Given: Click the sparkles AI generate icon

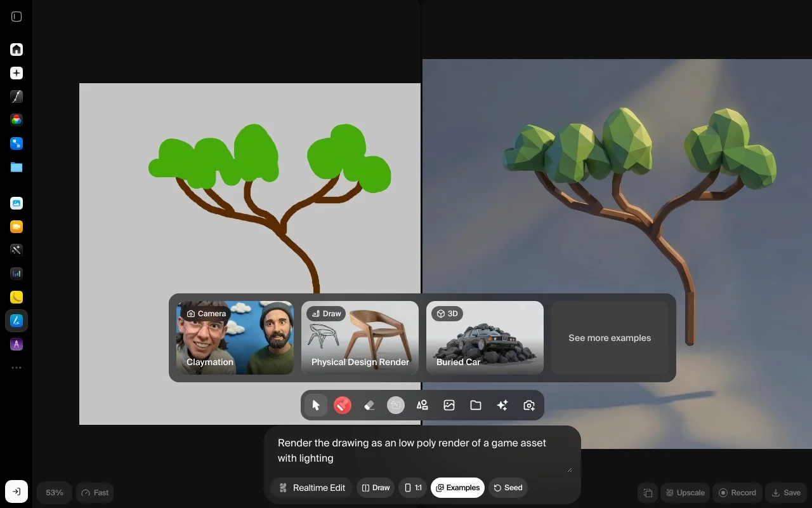Looking at the screenshot, I should click(x=502, y=405).
